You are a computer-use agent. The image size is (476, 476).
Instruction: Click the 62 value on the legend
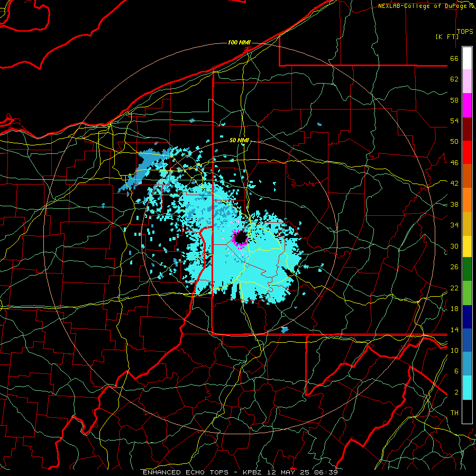(454, 79)
